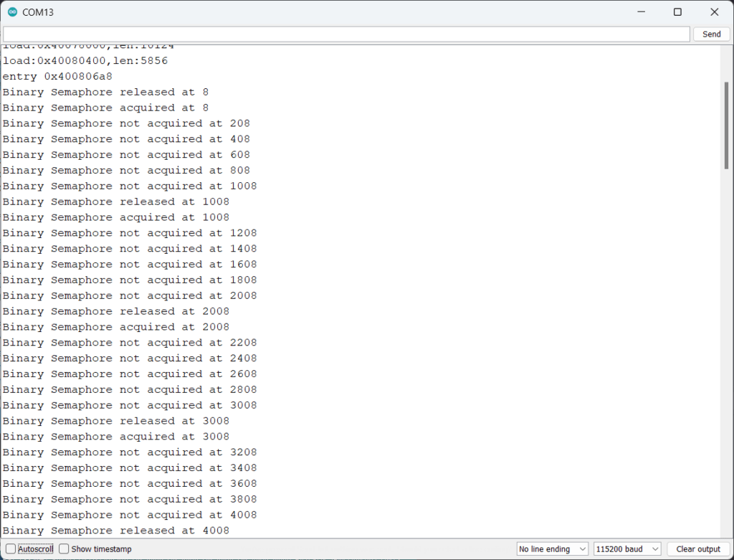The image size is (734, 560).
Task: Open the line ending dropdown
Action: click(550, 549)
